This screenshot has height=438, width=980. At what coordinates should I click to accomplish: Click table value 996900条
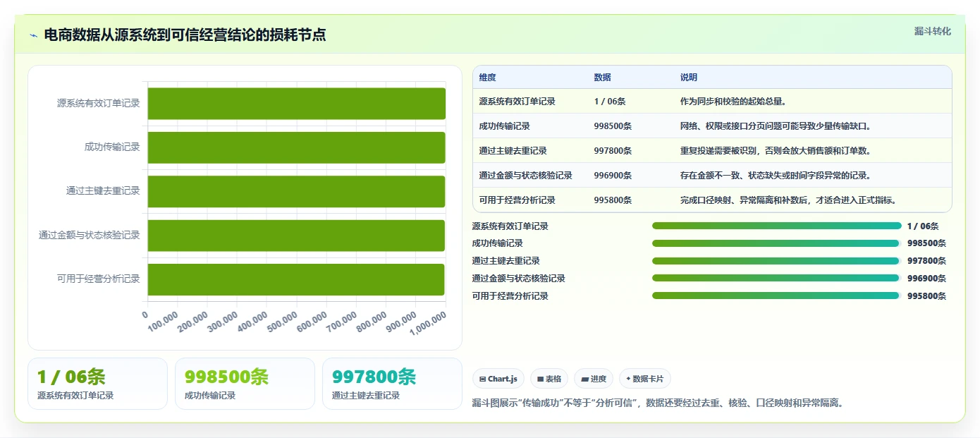click(613, 176)
